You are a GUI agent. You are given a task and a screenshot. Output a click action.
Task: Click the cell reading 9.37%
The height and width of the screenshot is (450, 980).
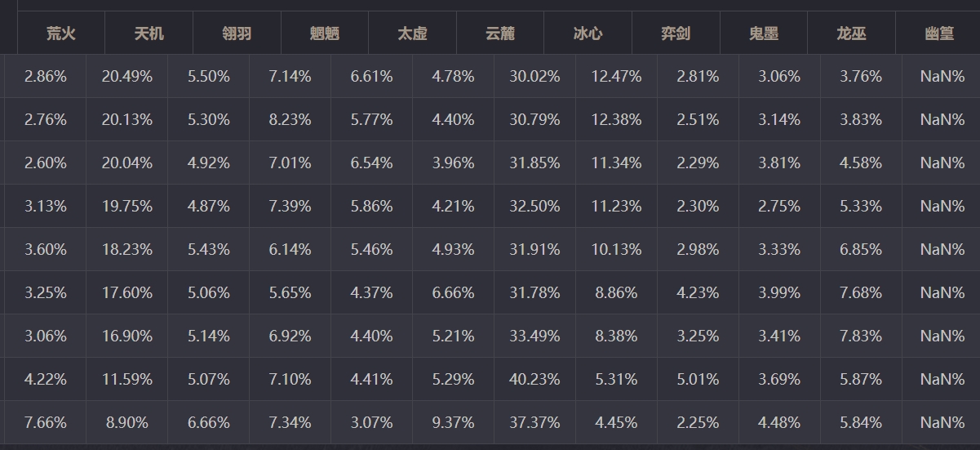pos(454,422)
